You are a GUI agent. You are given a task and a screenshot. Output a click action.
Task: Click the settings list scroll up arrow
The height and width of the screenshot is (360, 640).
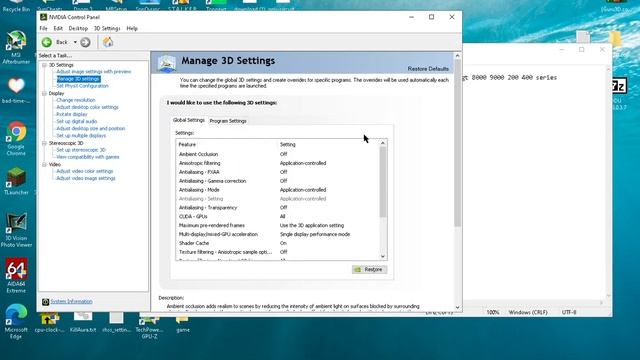pyautogui.click(x=383, y=143)
